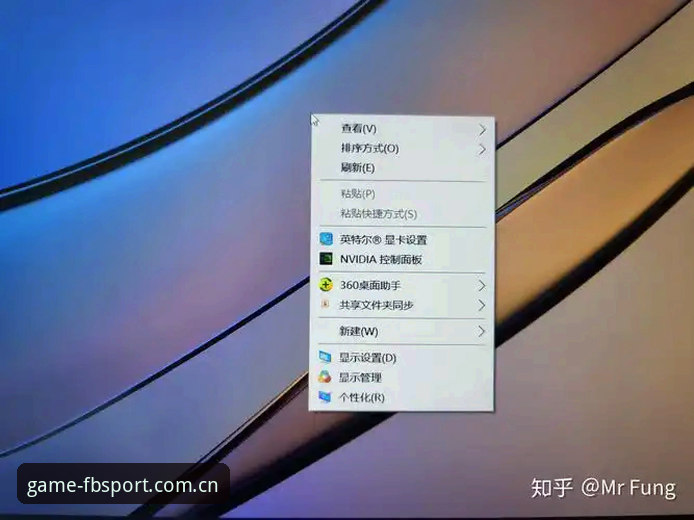Click the colorful 显示管理 icon

tap(325, 377)
